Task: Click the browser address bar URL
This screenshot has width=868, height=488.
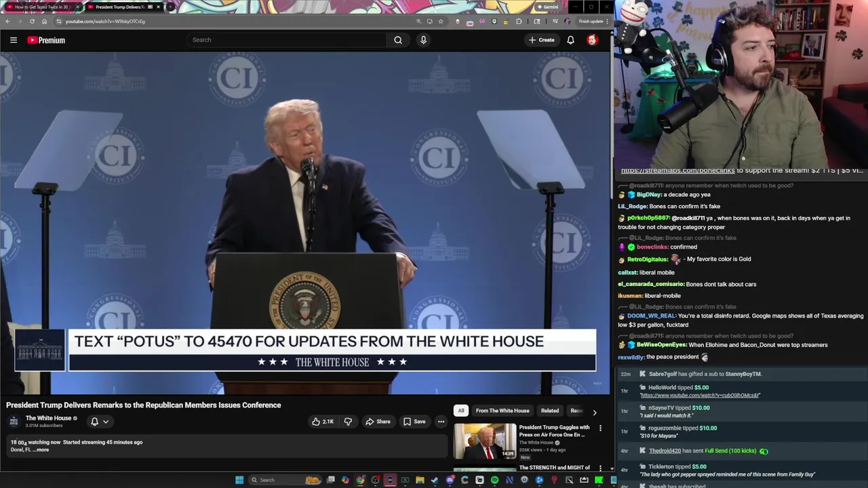Action: [x=105, y=21]
